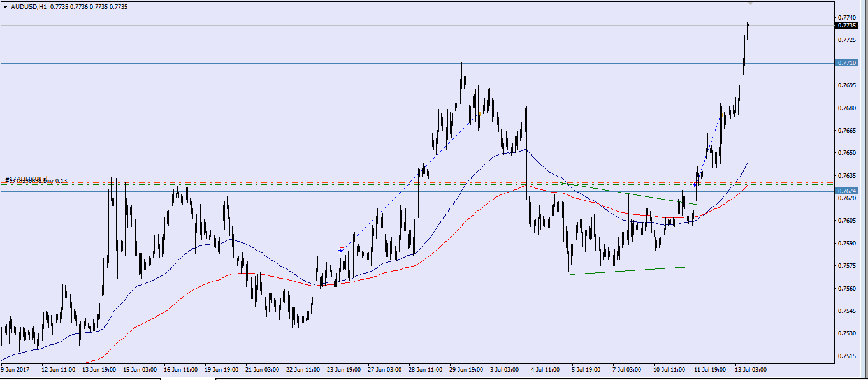This screenshot has width=868, height=380.
Task: Click the OHLC values 0.7735 0.7736 0.7735 0.7735
Action: tap(89, 6)
